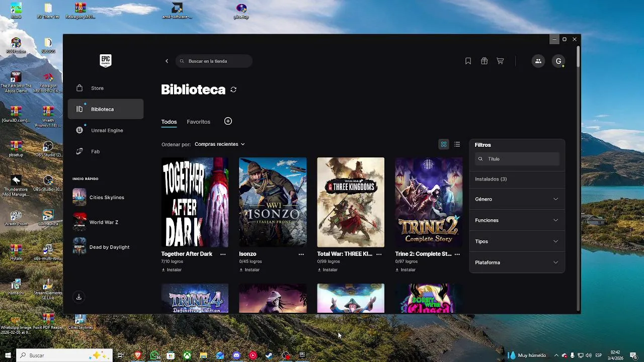The width and height of the screenshot is (644, 362).
Task: Install Trine 2: Complete Story
Action: coord(406,269)
